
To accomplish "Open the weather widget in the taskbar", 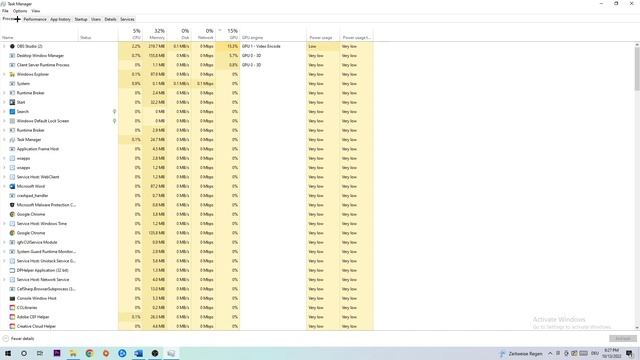I will [x=522, y=353].
